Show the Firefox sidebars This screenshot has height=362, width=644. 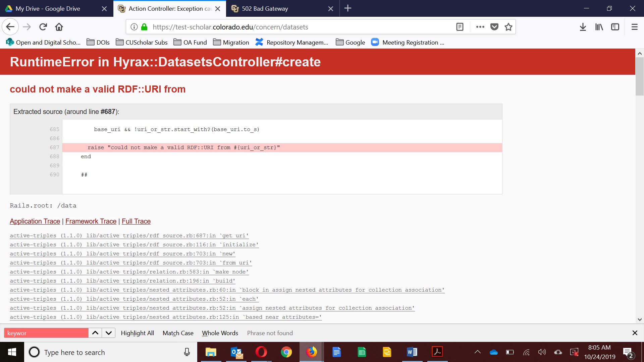(x=615, y=27)
